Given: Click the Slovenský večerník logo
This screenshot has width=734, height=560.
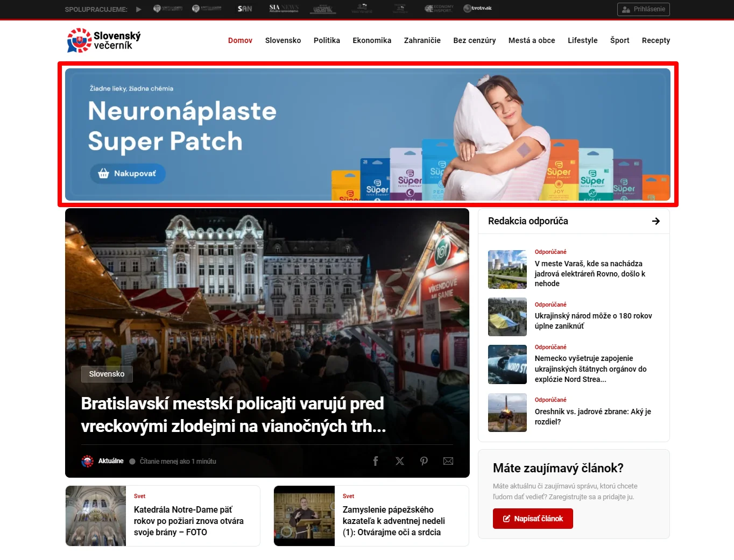Looking at the screenshot, I should click(104, 40).
